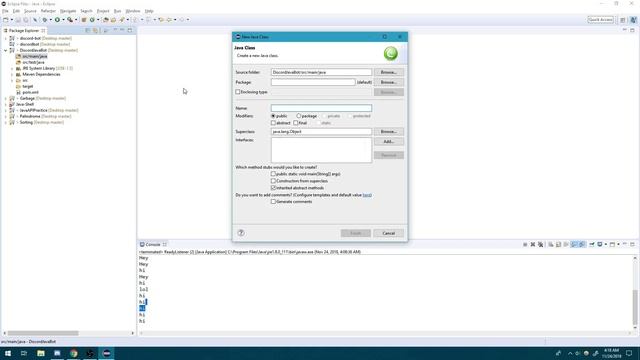Click the Console Terminate stop icon
This screenshot has width=640, height=360.
pos(525,244)
